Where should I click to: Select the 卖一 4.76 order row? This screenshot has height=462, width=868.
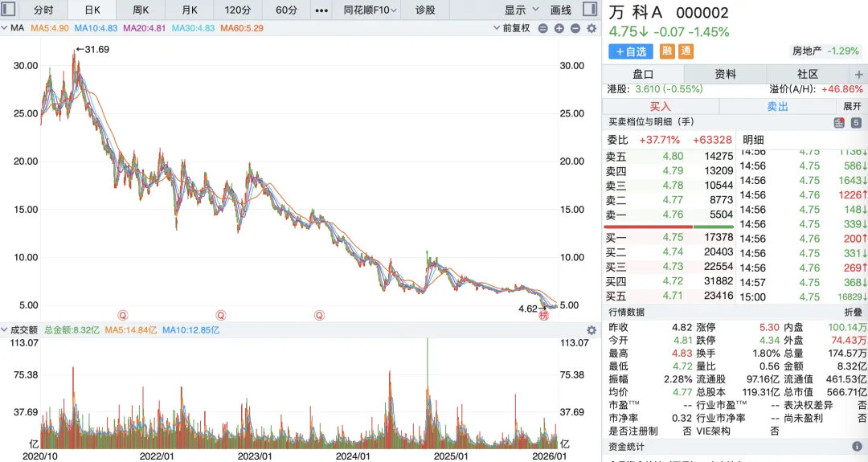pos(669,215)
